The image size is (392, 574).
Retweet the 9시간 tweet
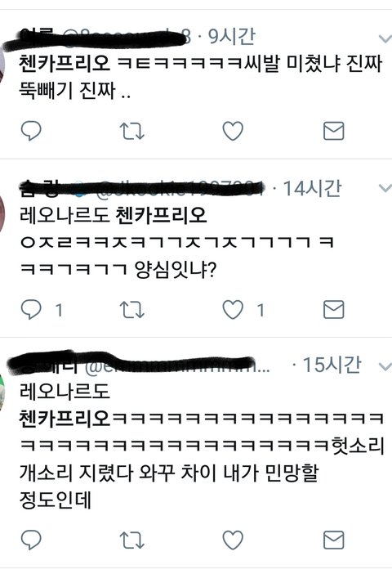132,131
